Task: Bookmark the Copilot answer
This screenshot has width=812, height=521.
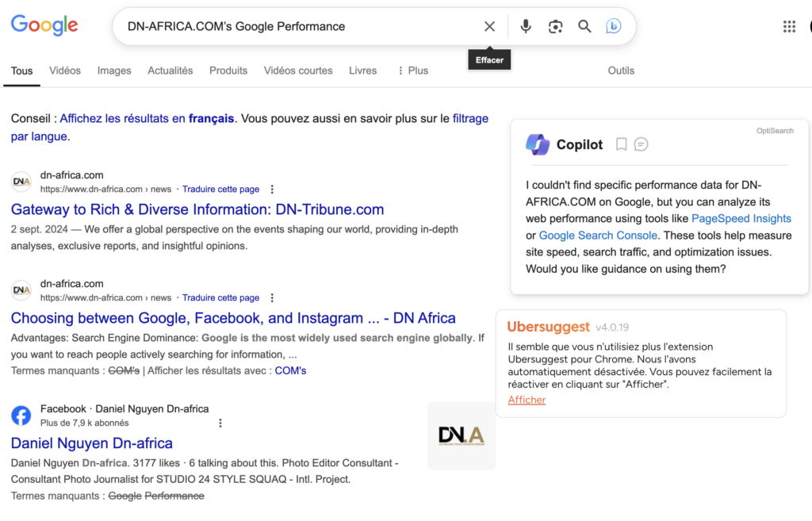Action: coord(622,144)
